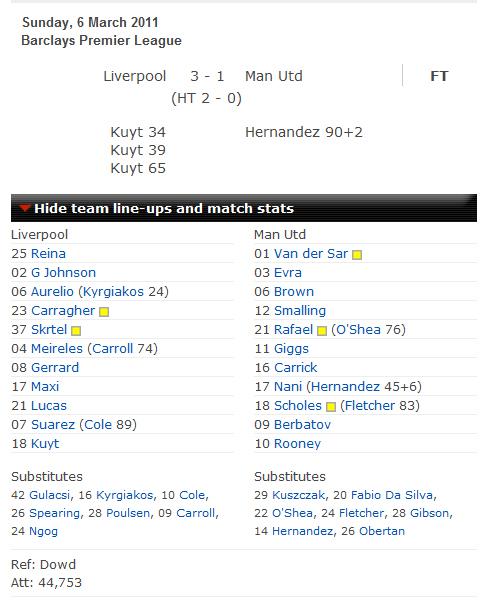488x602 pixels.
Task: Collapse the team line-ups red triangle arrow
Action: (25, 208)
